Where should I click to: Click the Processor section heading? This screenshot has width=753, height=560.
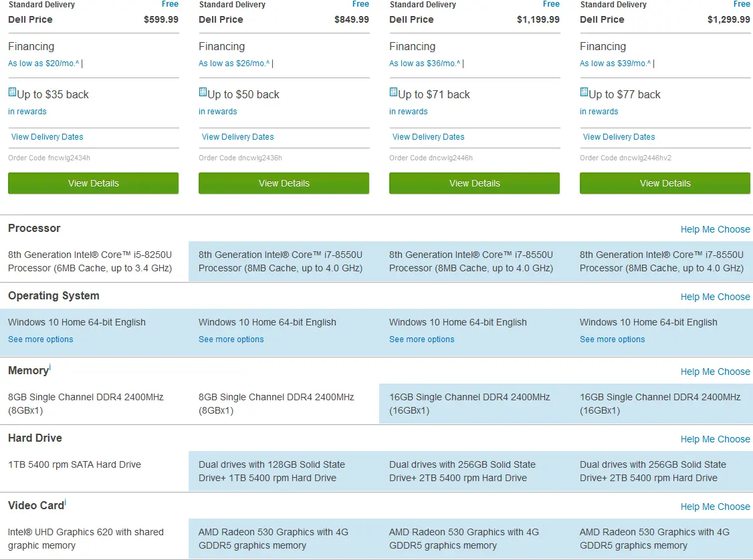point(34,229)
